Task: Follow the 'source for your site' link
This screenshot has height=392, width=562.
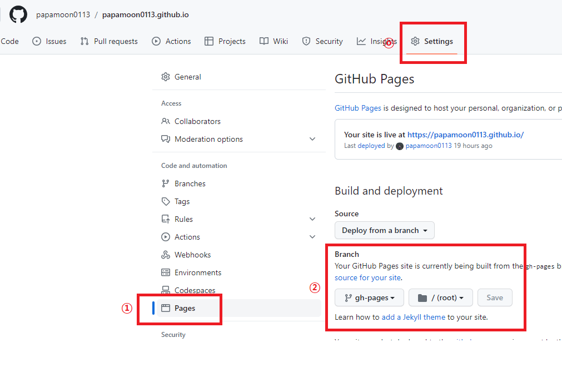Action: 368,277
